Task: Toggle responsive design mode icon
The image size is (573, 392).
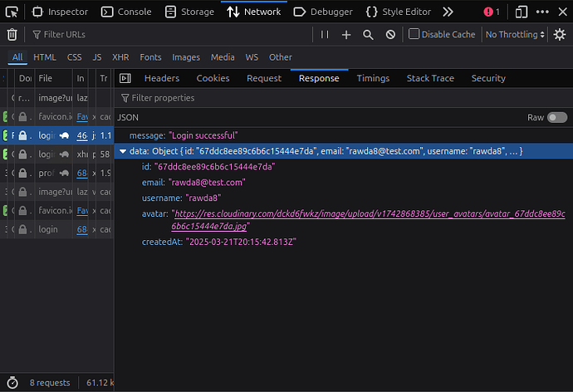Action: tap(521, 12)
